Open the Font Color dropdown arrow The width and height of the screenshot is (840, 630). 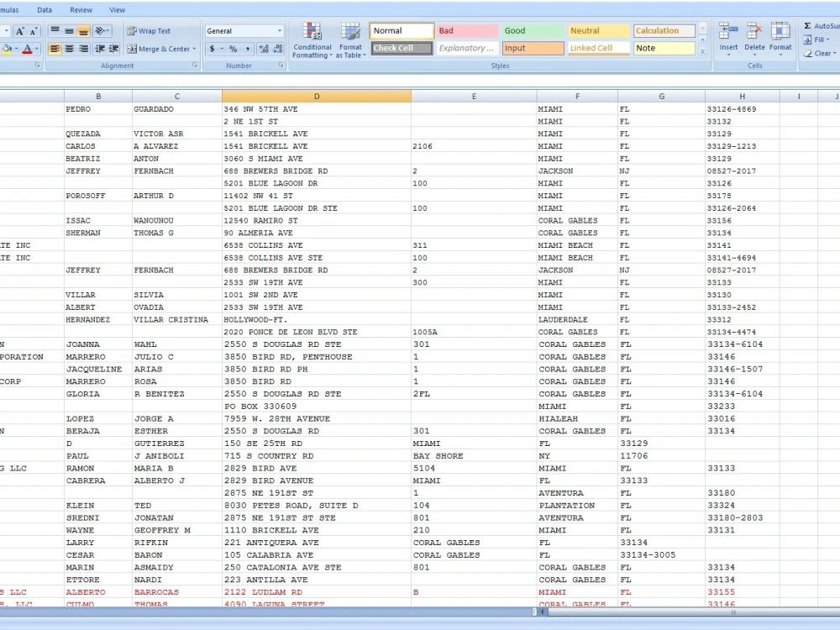37,49
